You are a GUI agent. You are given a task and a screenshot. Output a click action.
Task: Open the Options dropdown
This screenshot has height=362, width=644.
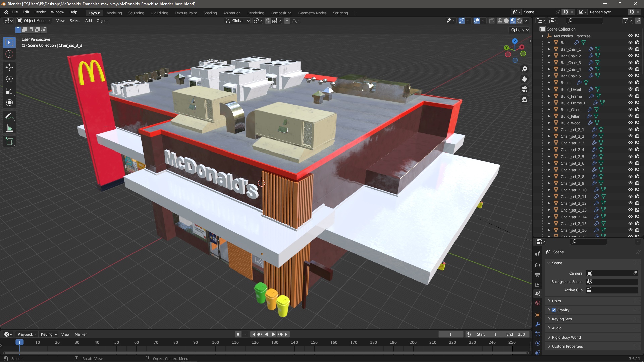pyautogui.click(x=520, y=30)
